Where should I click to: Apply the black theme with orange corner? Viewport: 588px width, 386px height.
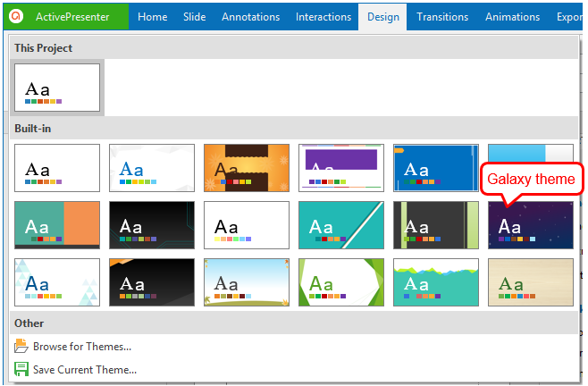[x=152, y=282]
